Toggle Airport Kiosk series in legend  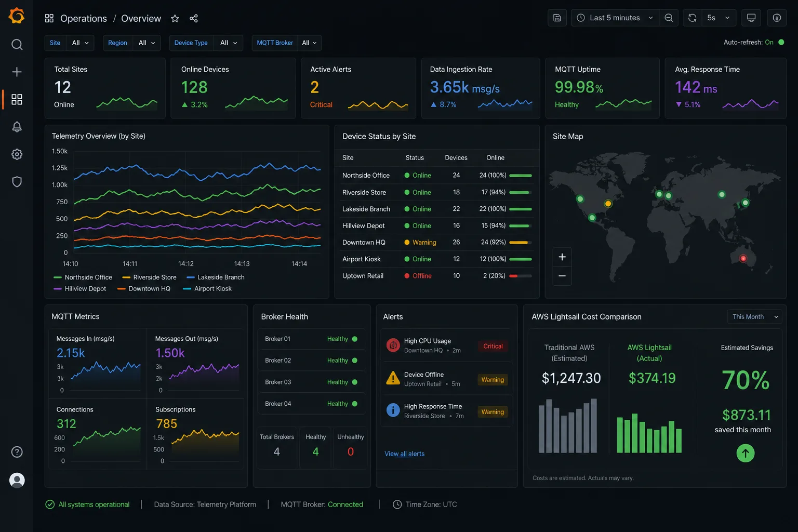[207, 289]
